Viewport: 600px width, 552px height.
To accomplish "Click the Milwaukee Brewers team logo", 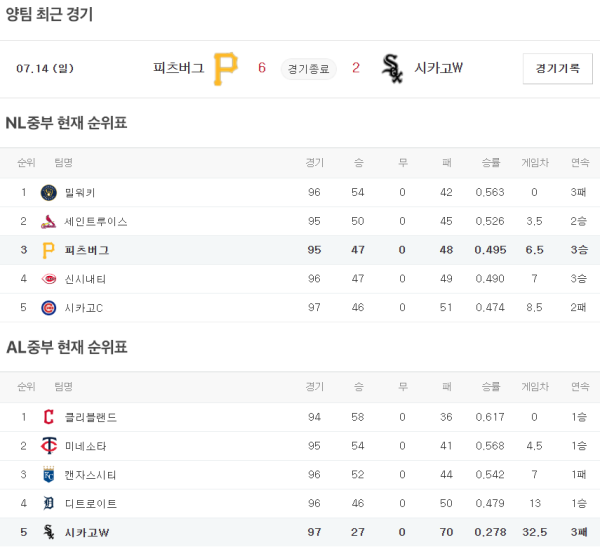I will pyautogui.click(x=49, y=192).
